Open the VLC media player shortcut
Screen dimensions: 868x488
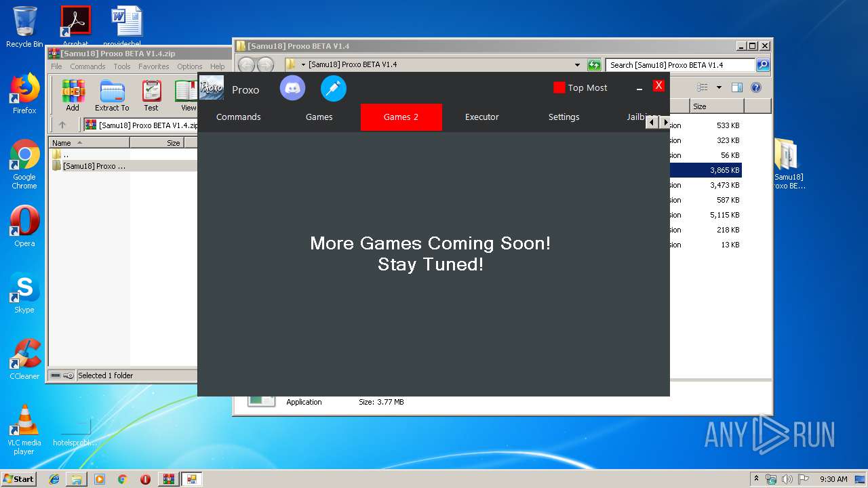(24, 430)
